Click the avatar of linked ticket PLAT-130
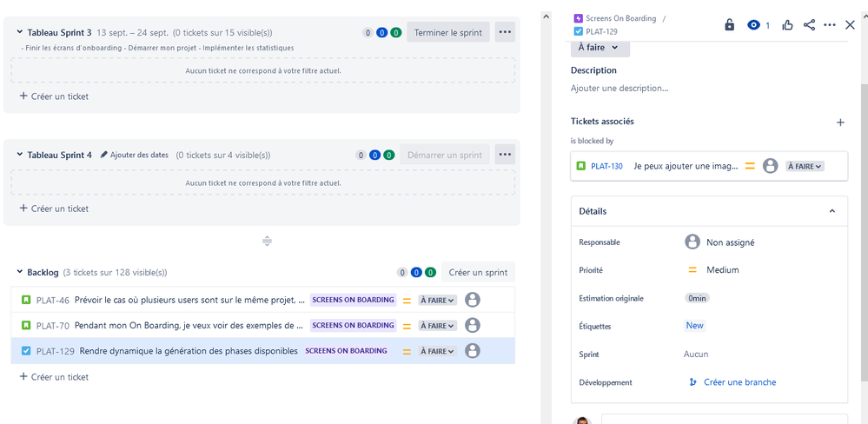Viewport: 868px width, 424px height. (770, 165)
